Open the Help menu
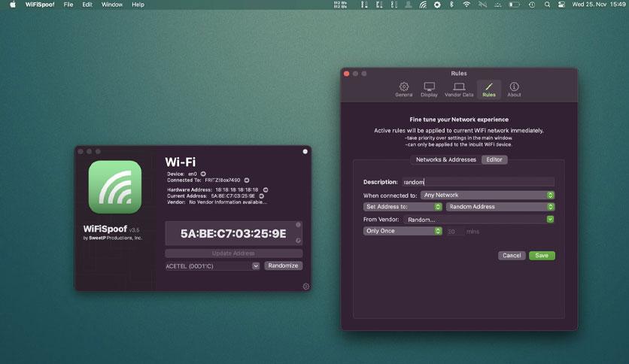This screenshot has width=629, height=364. 138,5
